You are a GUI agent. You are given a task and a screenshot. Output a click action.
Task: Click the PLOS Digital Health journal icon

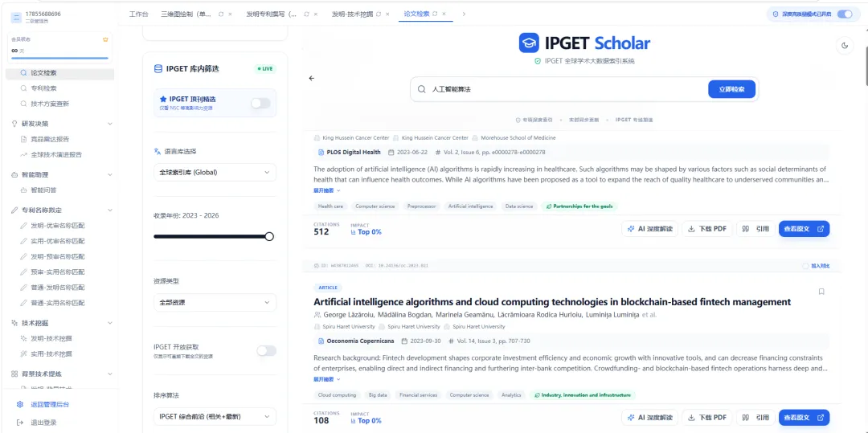(x=321, y=152)
